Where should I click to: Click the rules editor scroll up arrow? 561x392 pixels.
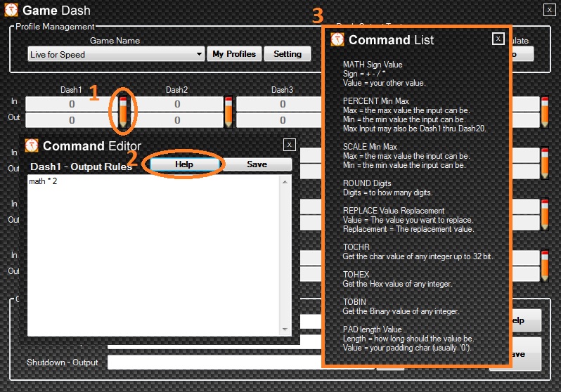click(285, 182)
